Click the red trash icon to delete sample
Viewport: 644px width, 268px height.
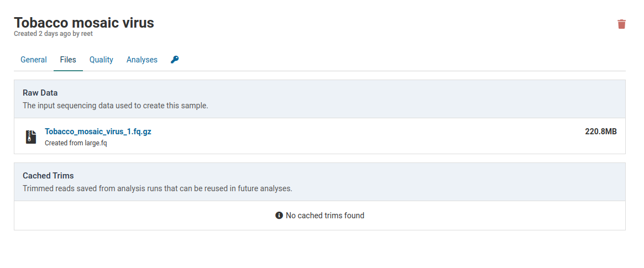621,24
